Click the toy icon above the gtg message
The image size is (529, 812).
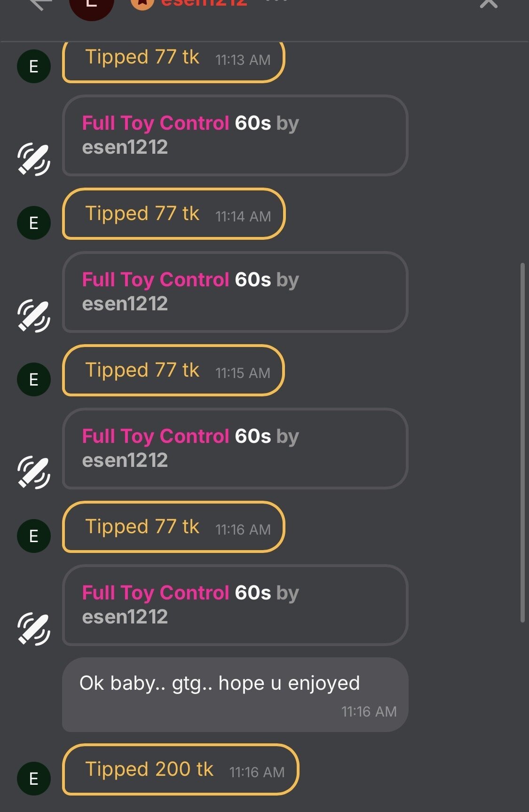(x=34, y=629)
